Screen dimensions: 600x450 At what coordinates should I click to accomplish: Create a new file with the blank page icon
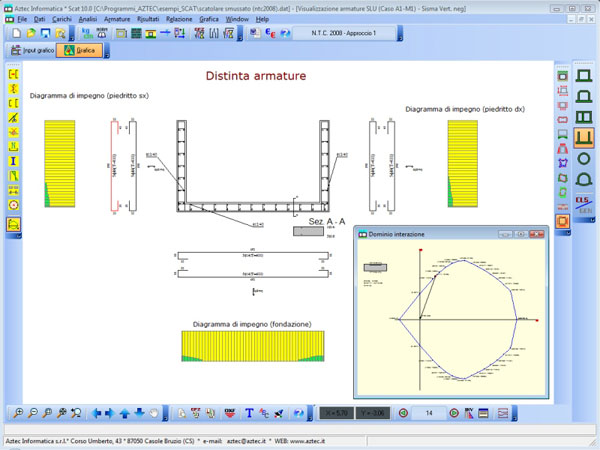click(16, 33)
